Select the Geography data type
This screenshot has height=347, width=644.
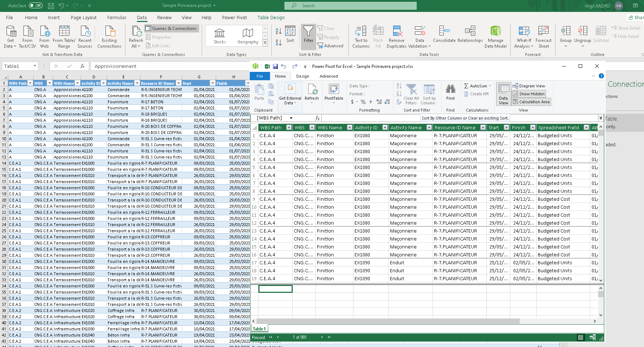tap(248, 35)
